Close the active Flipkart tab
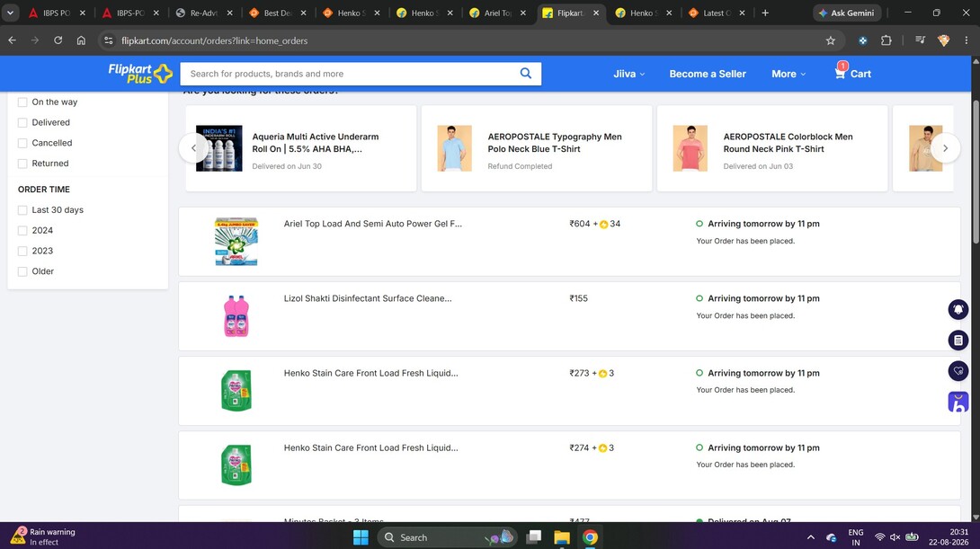 [x=595, y=13]
